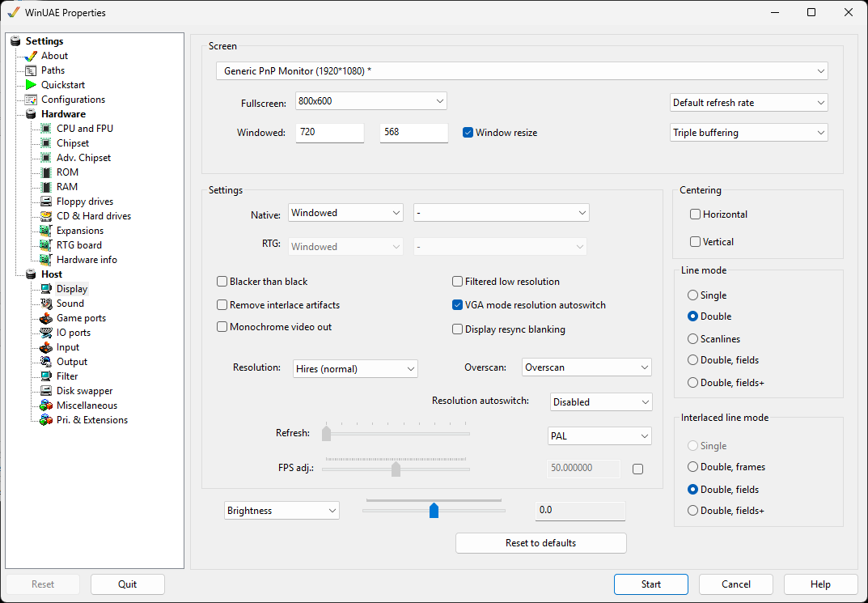The width and height of the screenshot is (868, 603).
Task: Click the Miscellaneous icon
Action: 46,406
